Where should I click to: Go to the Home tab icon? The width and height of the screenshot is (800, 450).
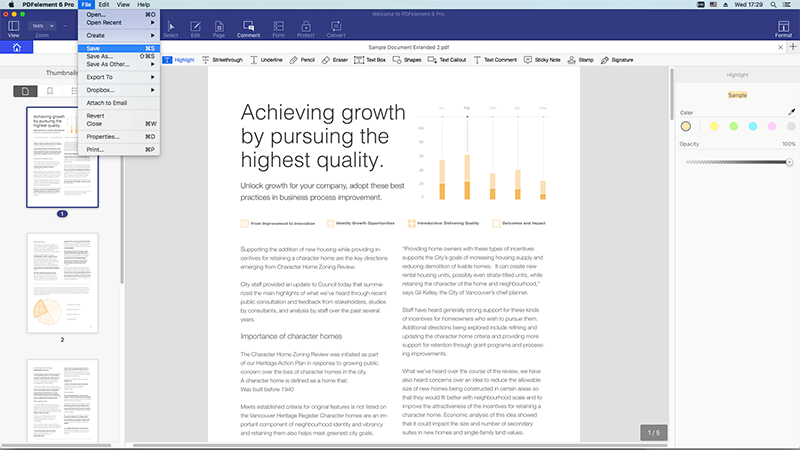coord(16,47)
